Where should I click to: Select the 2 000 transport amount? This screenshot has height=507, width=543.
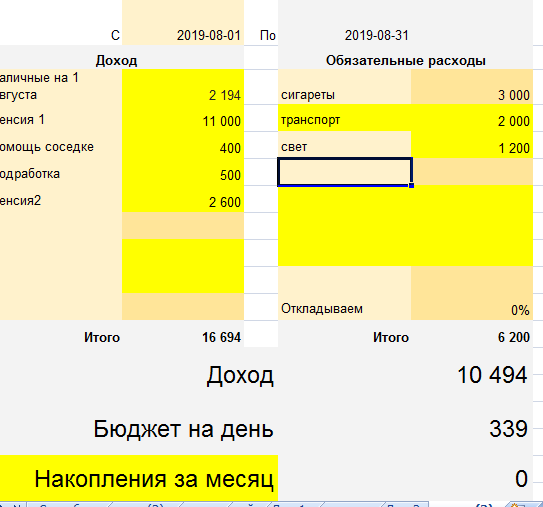pos(514,122)
